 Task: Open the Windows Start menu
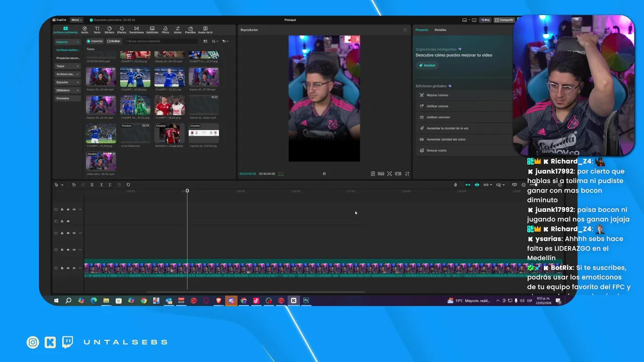coord(56,301)
